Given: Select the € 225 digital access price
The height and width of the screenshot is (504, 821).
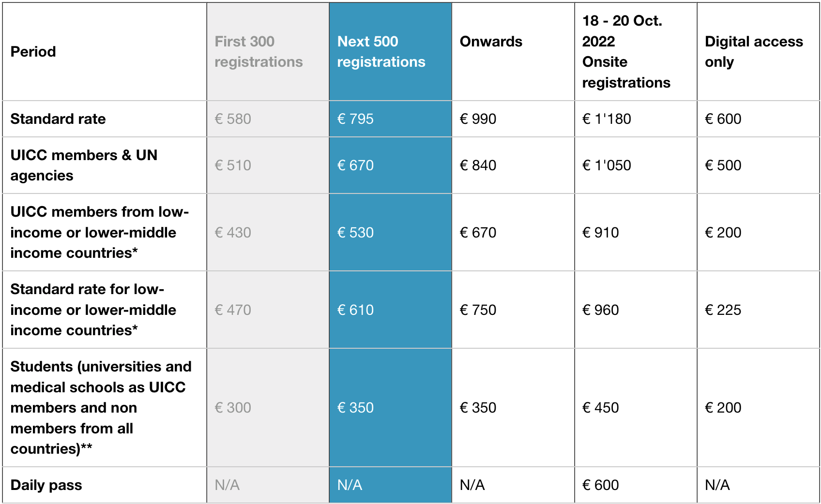Looking at the screenshot, I should click(x=723, y=310).
